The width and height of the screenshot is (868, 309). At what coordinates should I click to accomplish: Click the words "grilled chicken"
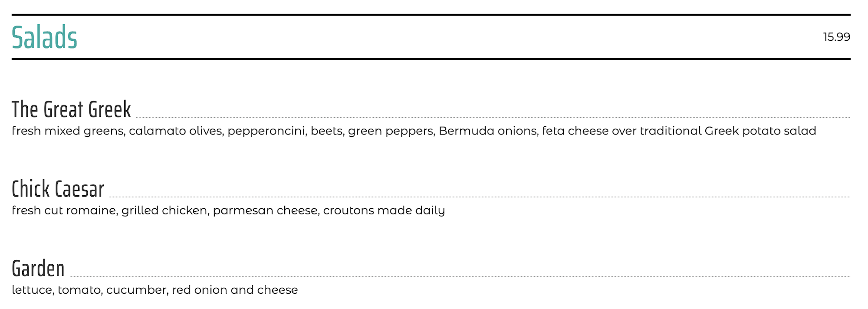point(164,210)
